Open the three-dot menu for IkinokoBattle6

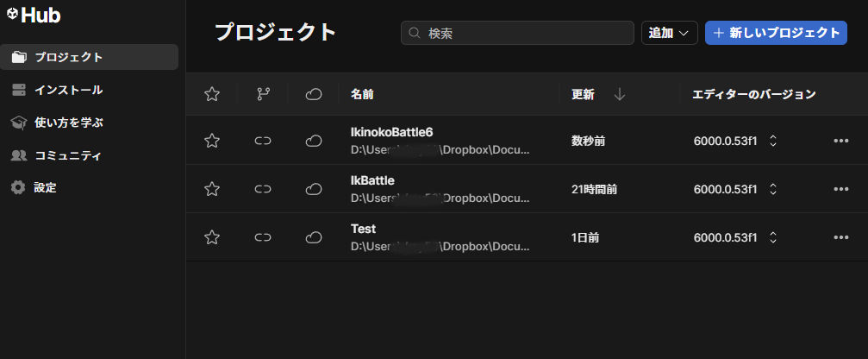pos(841,141)
